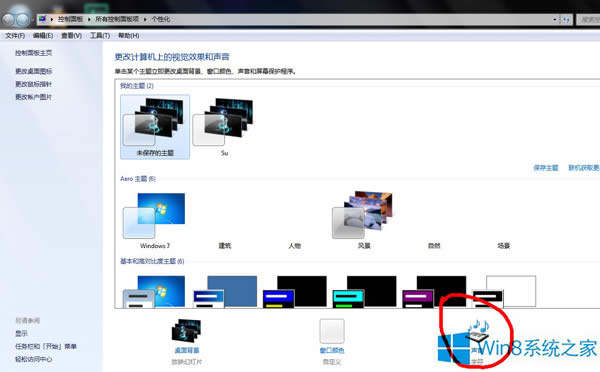Go back with the Explorer back arrow
This screenshot has width=600, height=372.
click(x=8, y=18)
